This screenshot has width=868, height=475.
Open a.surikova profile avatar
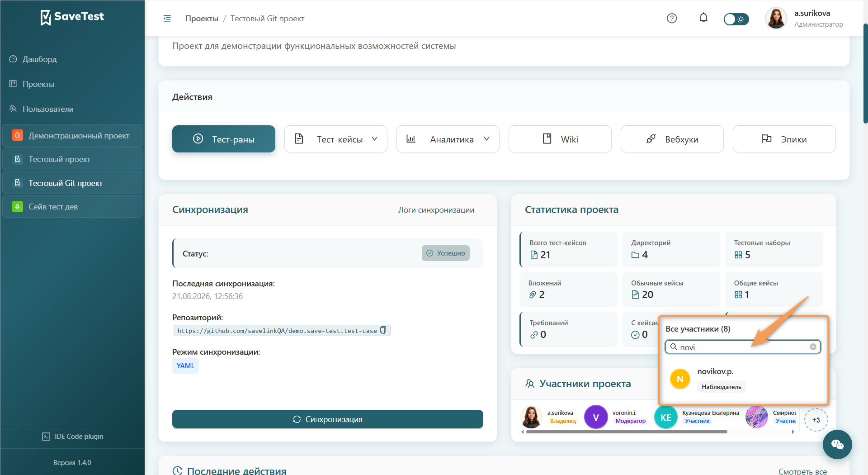tap(776, 19)
